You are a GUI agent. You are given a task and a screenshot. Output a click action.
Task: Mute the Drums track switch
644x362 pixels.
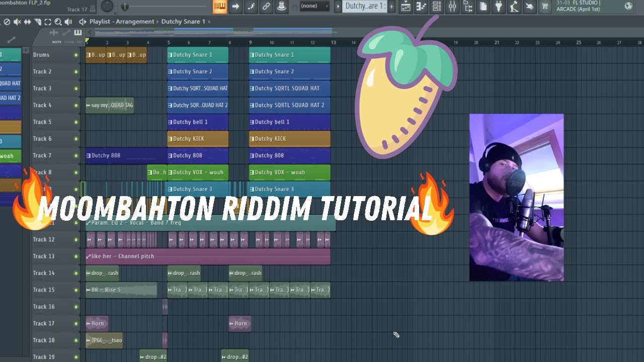[x=76, y=55]
